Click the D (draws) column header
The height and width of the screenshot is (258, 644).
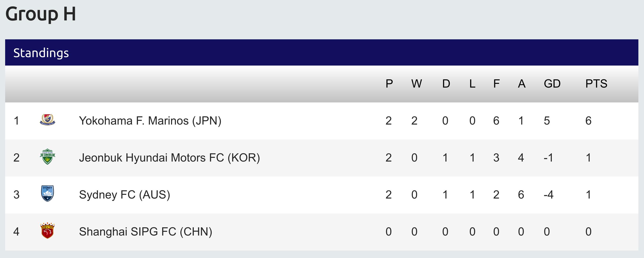pos(446,84)
